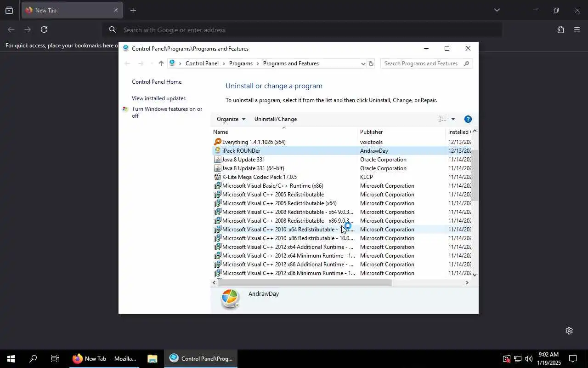The image size is (588, 368).
Task: Click the voidtools publisher cell
Action: click(371, 142)
